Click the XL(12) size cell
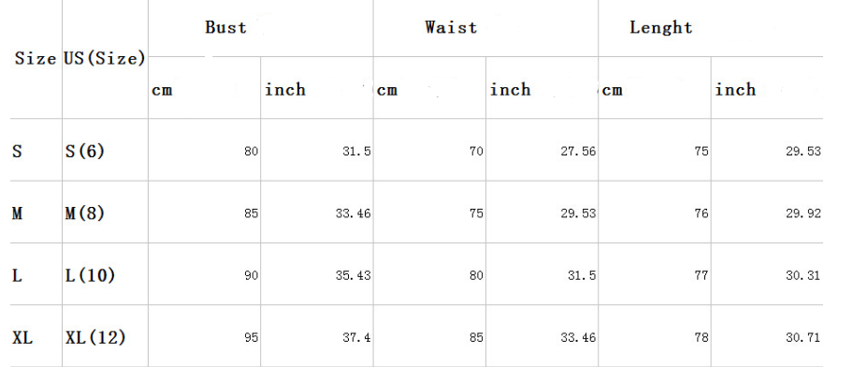 click(x=95, y=337)
